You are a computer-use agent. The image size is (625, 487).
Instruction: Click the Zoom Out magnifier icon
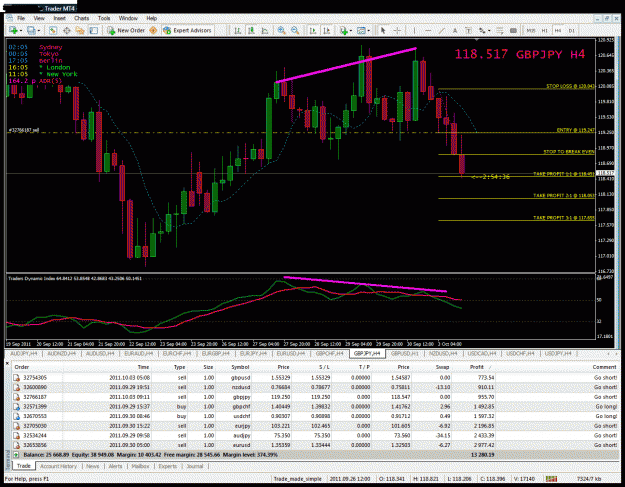pos(295,30)
